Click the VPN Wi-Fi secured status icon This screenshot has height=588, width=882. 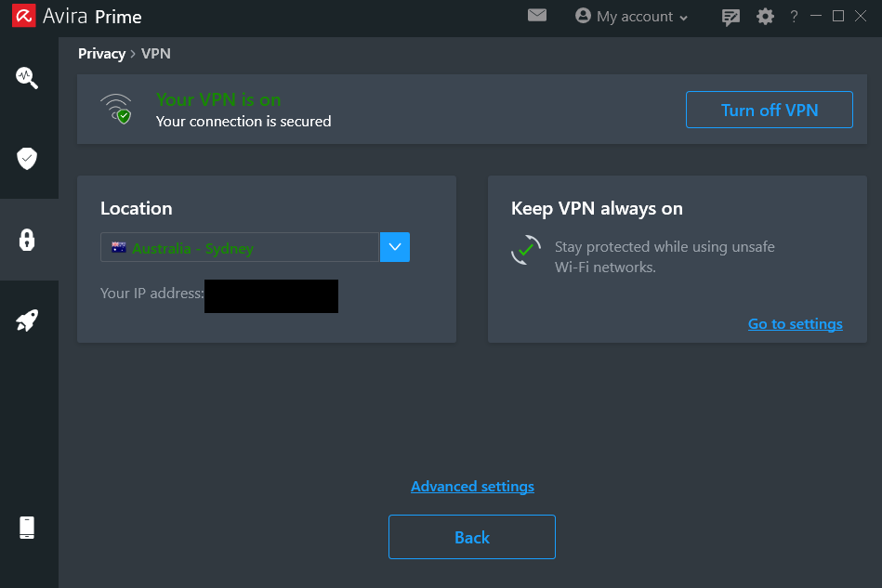(116, 109)
